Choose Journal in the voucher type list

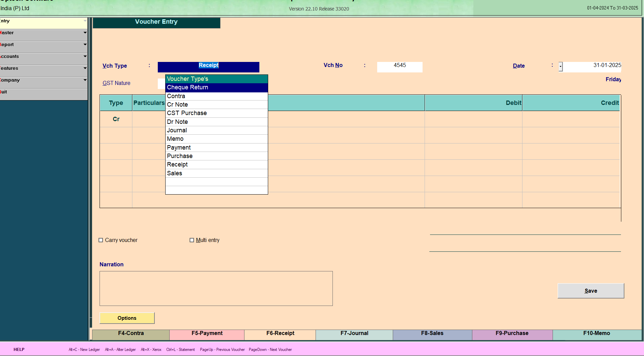[216, 130]
